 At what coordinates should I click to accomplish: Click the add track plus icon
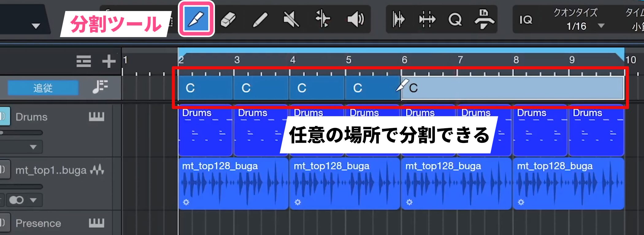point(109,61)
